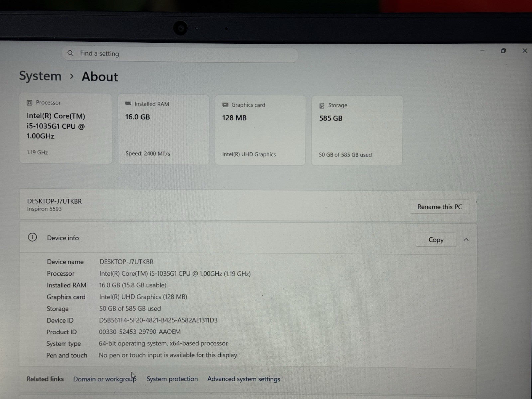Click the Device ID row label

coord(60,320)
